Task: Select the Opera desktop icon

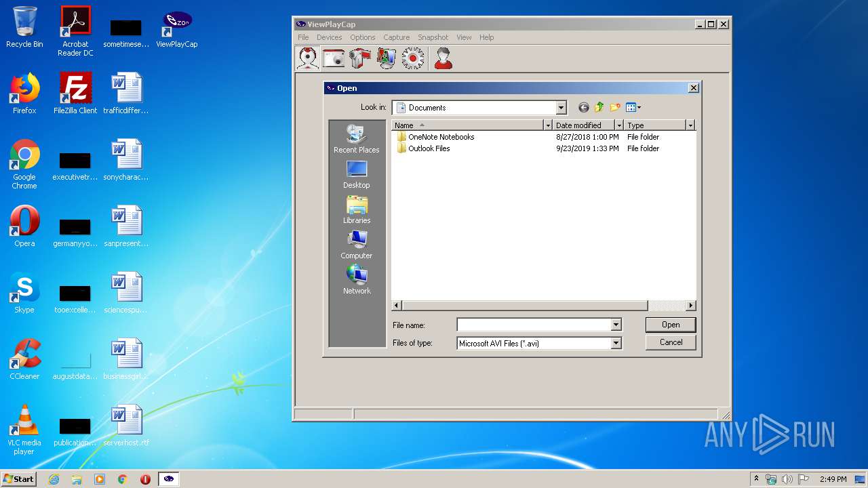Action: tap(24, 226)
